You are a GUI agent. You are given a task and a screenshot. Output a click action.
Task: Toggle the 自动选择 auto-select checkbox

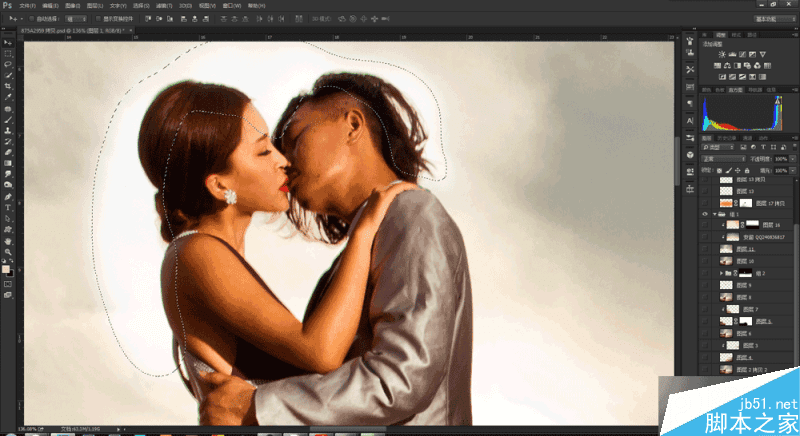32,19
